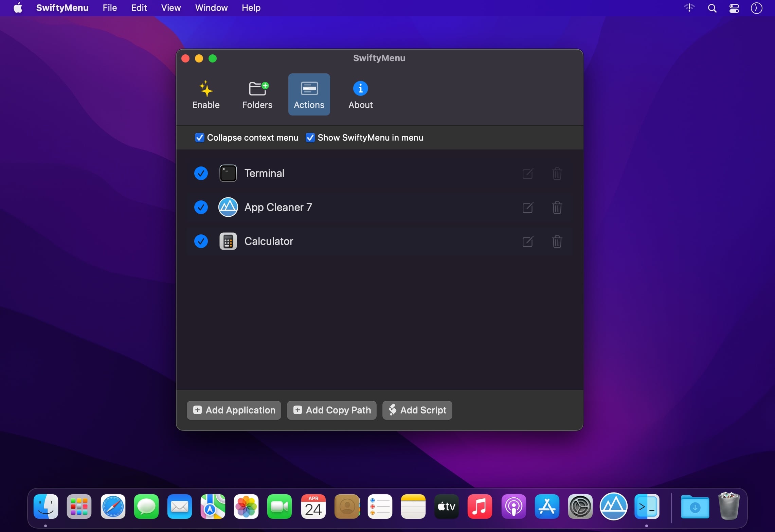Open Control Center in menu bar
This screenshot has width=775, height=532.
click(x=734, y=8)
